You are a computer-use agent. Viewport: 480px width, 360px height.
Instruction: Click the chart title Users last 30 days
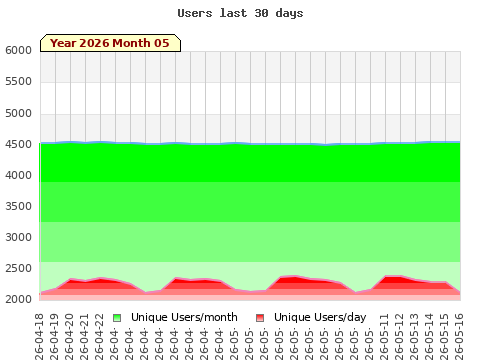pyautogui.click(x=240, y=13)
